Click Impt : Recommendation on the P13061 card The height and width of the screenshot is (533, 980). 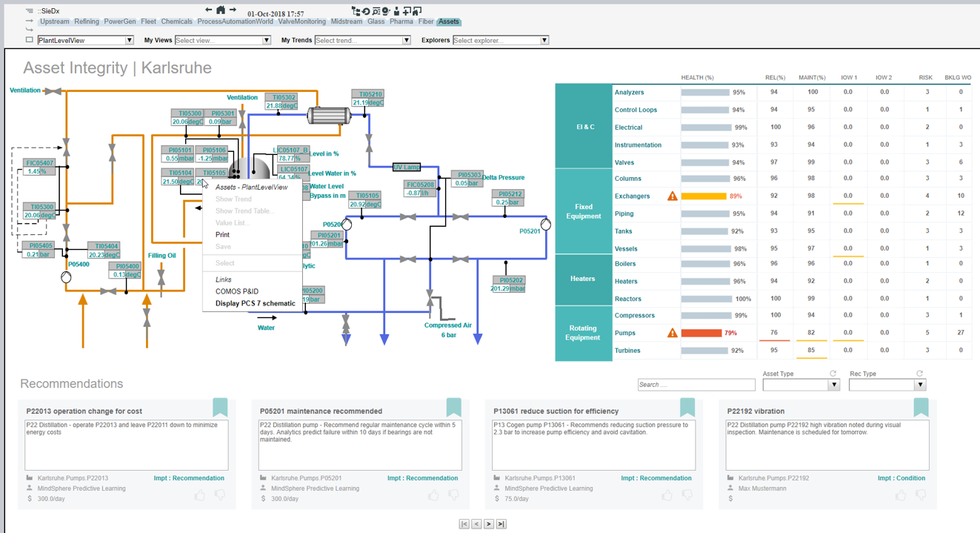click(x=656, y=478)
